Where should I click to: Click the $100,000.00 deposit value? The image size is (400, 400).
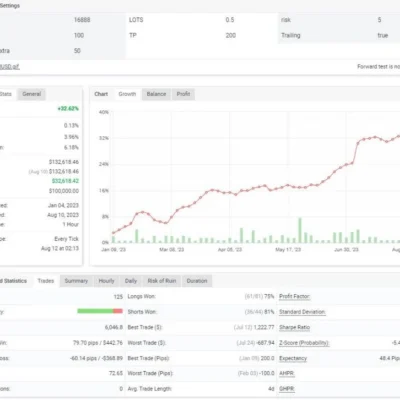click(64, 191)
